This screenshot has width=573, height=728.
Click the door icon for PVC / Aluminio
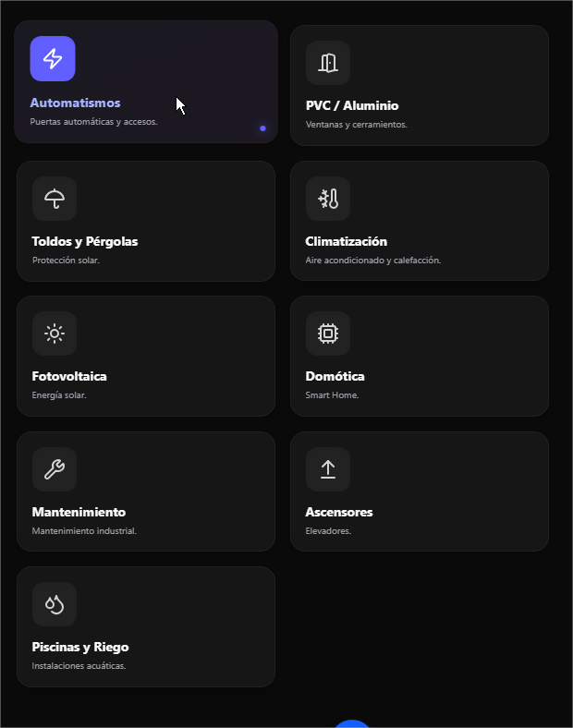(x=328, y=63)
